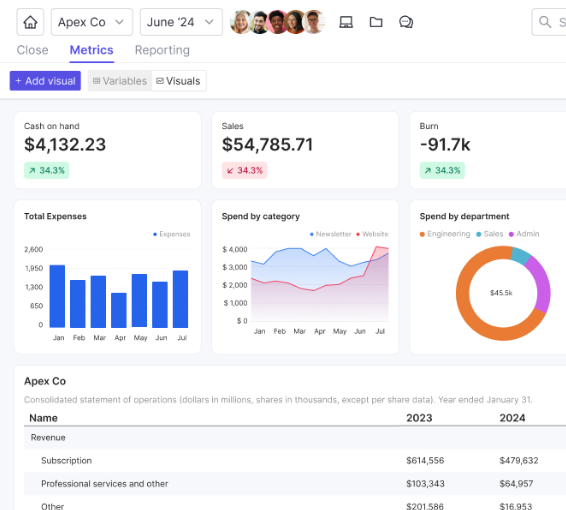The height and width of the screenshot is (510, 566).
Task: Click the $64,957 table value
Action: click(516, 484)
